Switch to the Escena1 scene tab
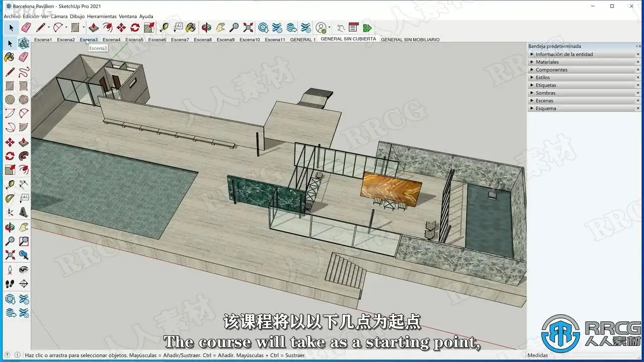 (x=43, y=40)
